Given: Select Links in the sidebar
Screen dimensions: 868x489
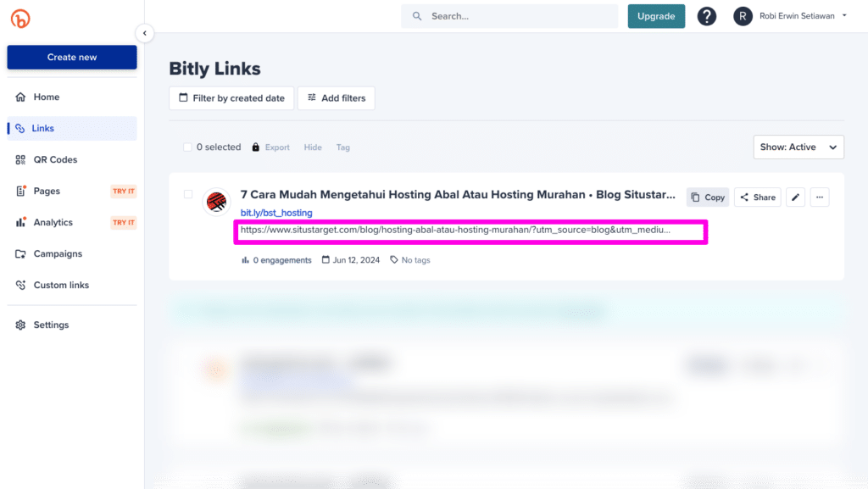Looking at the screenshot, I should pos(72,128).
